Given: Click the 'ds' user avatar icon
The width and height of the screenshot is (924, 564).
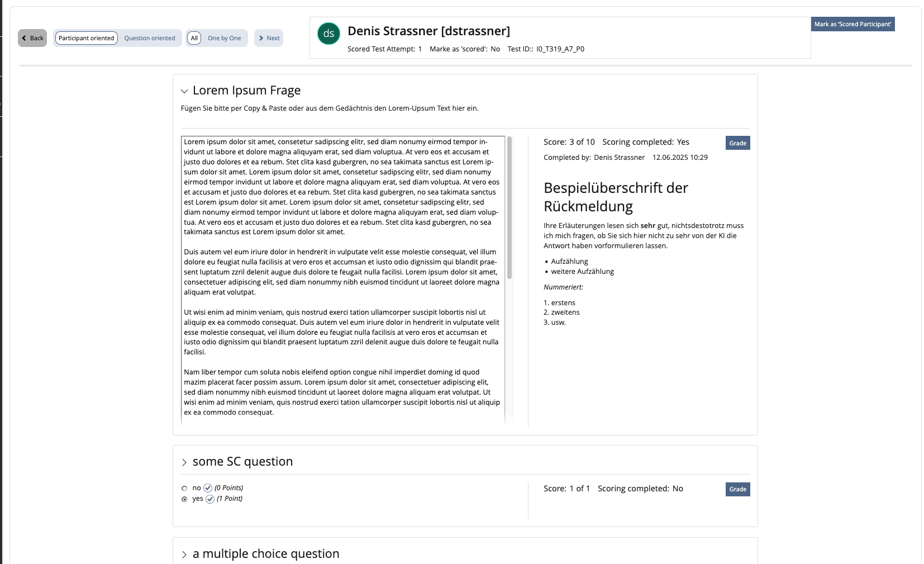Looking at the screenshot, I should [x=328, y=34].
